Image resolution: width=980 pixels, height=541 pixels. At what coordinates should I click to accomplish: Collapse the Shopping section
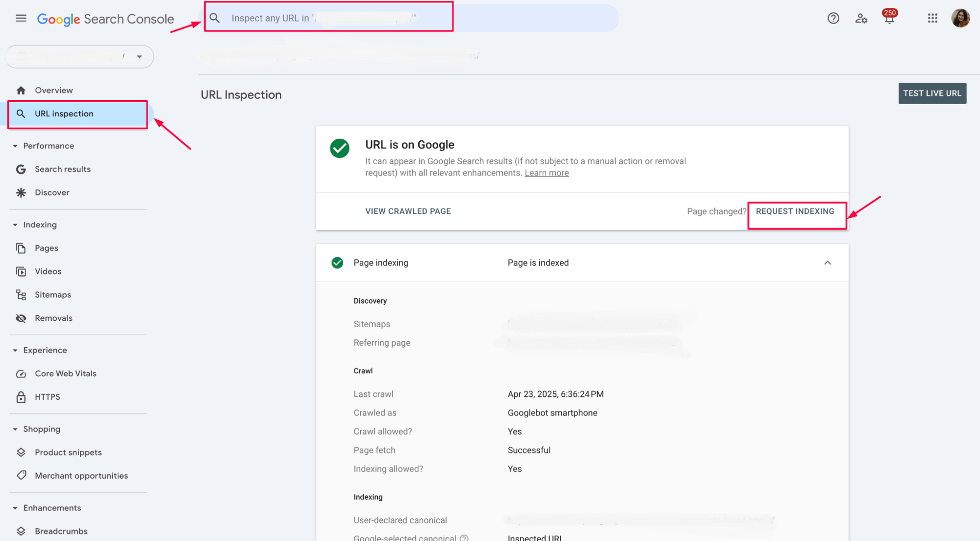pyautogui.click(x=15, y=429)
